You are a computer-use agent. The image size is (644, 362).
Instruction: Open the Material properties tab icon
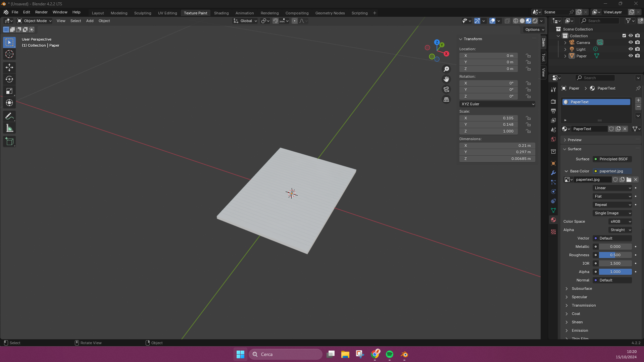[553, 220]
